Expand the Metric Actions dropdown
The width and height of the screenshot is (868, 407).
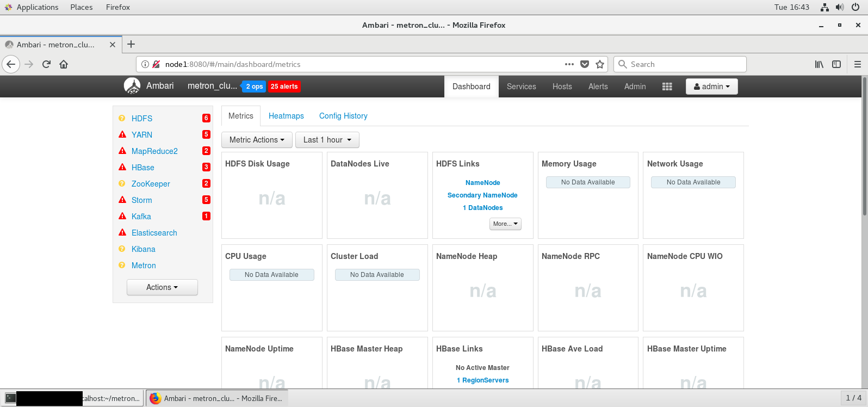257,140
